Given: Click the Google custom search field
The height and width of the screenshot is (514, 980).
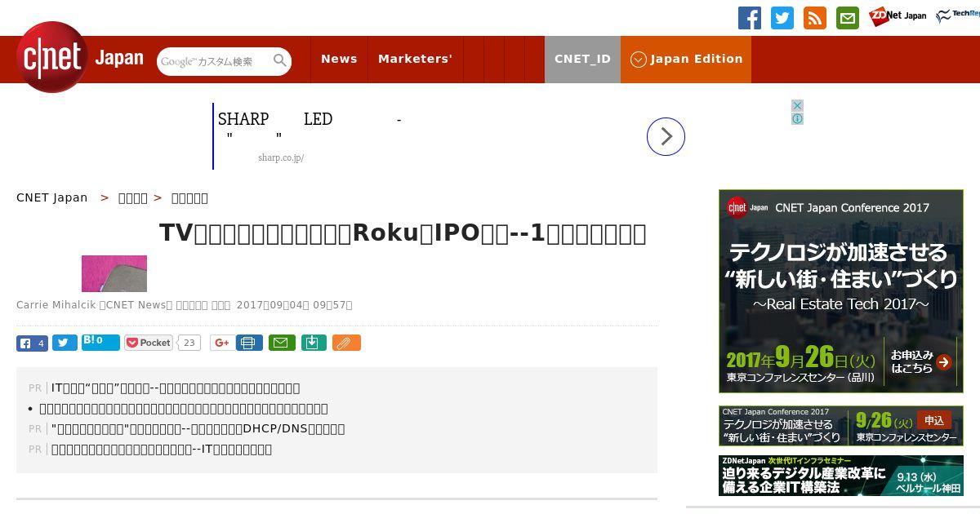Looking at the screenshot, I should (214, 61).
